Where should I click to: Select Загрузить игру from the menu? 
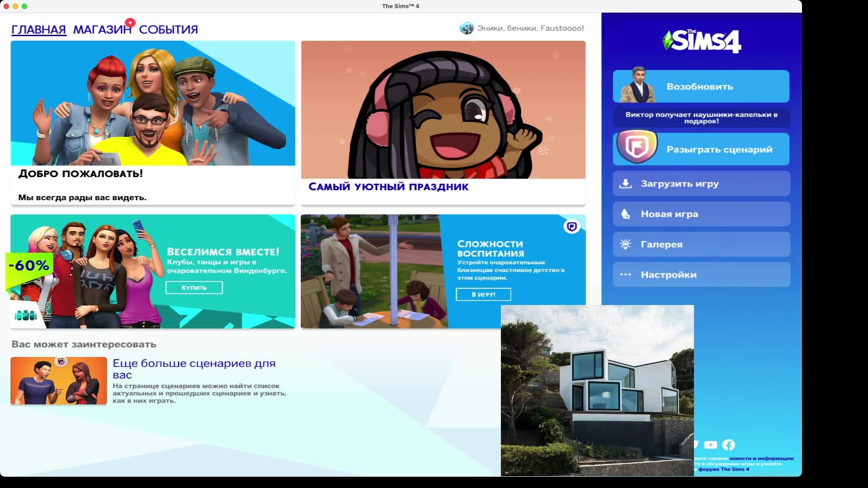pyautogui.click(x=701, y=184)
